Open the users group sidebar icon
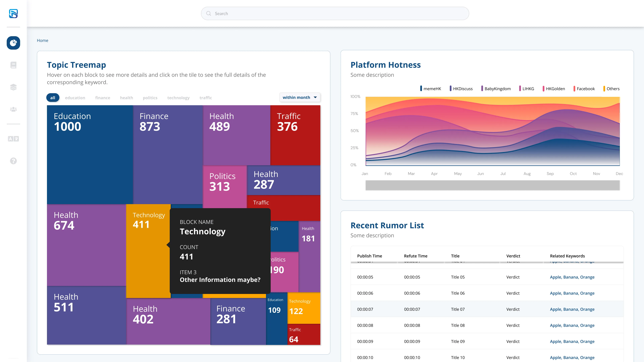 [13, 109]
